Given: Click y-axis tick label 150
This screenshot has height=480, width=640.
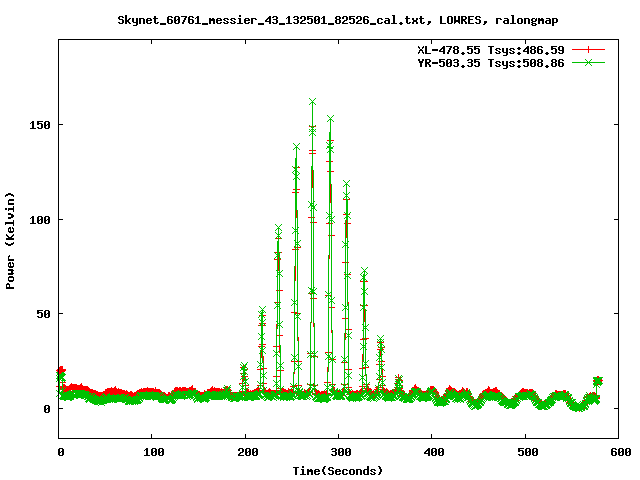Looking at the screenshot, I should coord(40,125).
